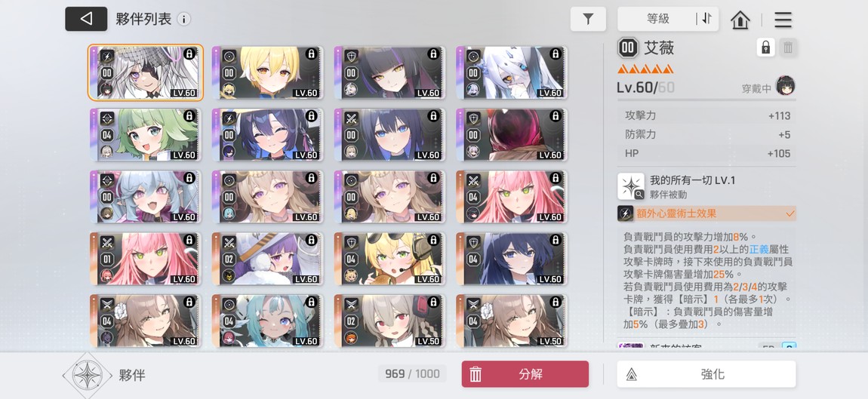Click the 強化 button
The height and width of the screenshot is (399, 868).
[x=706, y=374]
